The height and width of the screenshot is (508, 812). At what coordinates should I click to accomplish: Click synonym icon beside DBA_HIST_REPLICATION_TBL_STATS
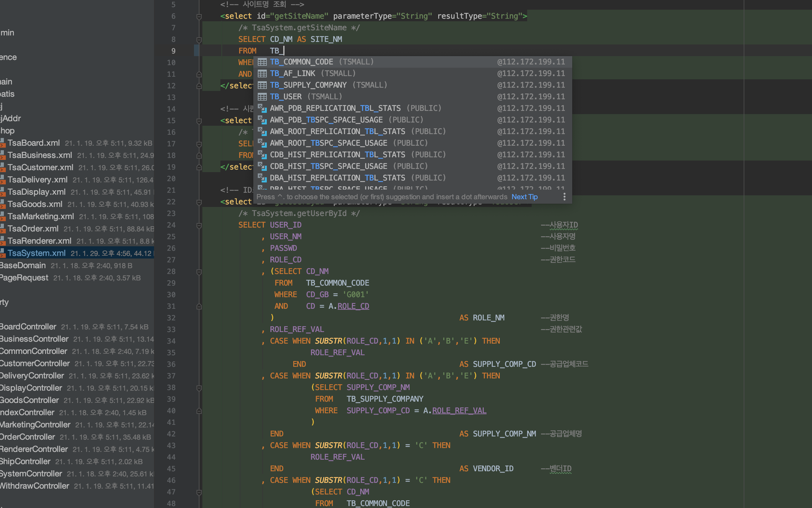coord(262,178)
